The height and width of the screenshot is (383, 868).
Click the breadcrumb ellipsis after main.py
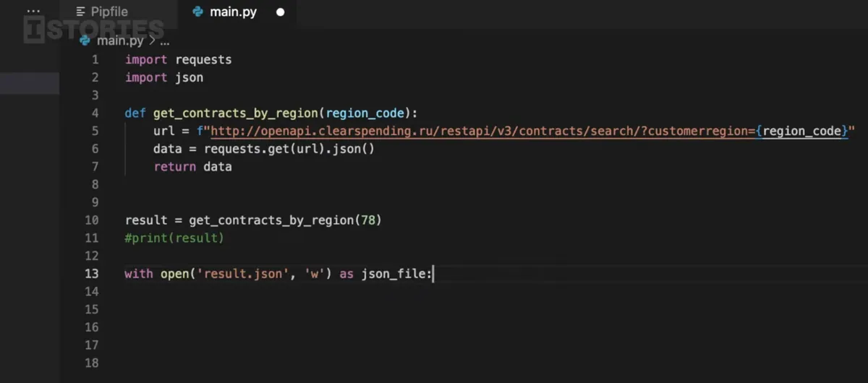pos(164,41)
